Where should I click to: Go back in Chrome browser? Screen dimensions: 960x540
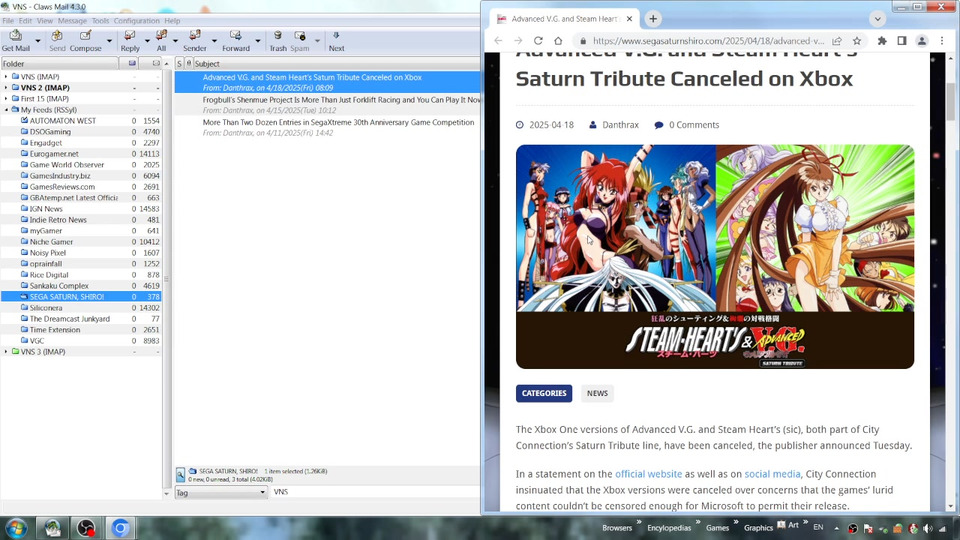point(498,41)
